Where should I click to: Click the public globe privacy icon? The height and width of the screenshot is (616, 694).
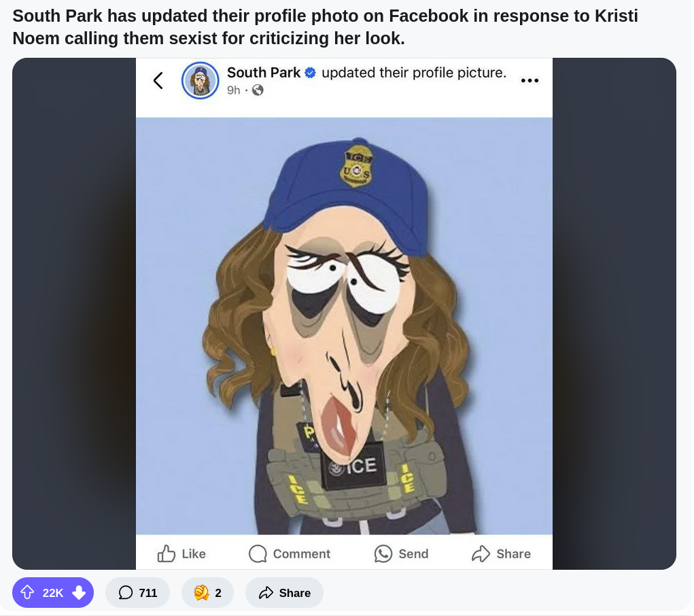pyautogui.click(x=258, y=90)
